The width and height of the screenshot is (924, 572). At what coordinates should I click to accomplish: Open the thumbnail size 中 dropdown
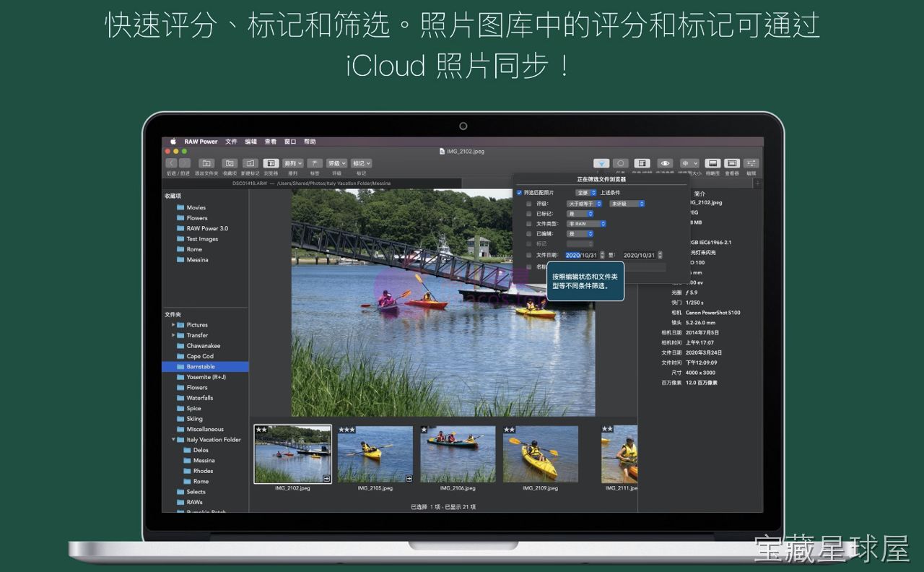[689, 163]
